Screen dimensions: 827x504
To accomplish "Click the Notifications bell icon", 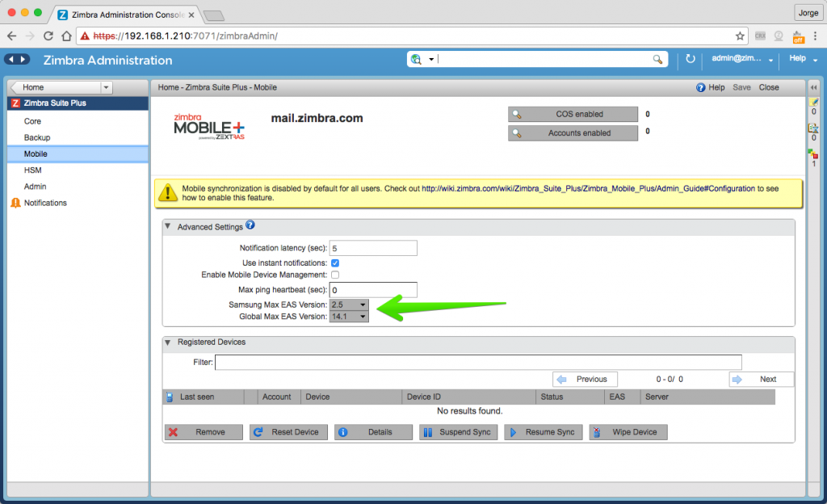I will point(16,203).
